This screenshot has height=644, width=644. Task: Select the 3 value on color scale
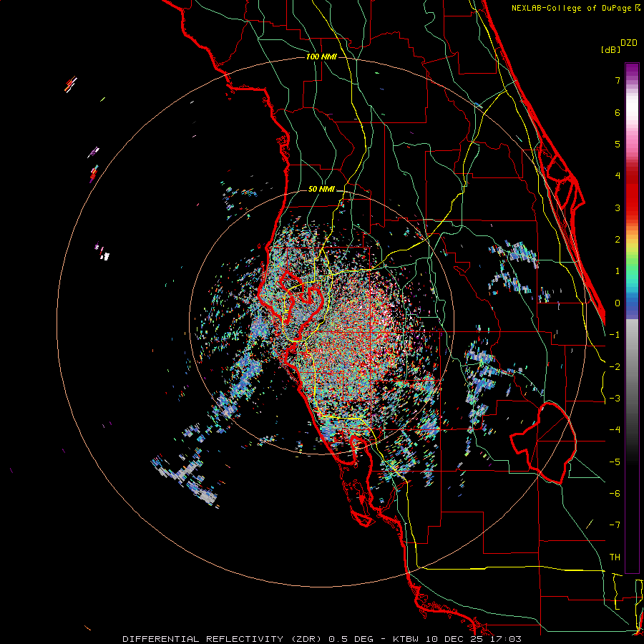click(x=618, y=208)
